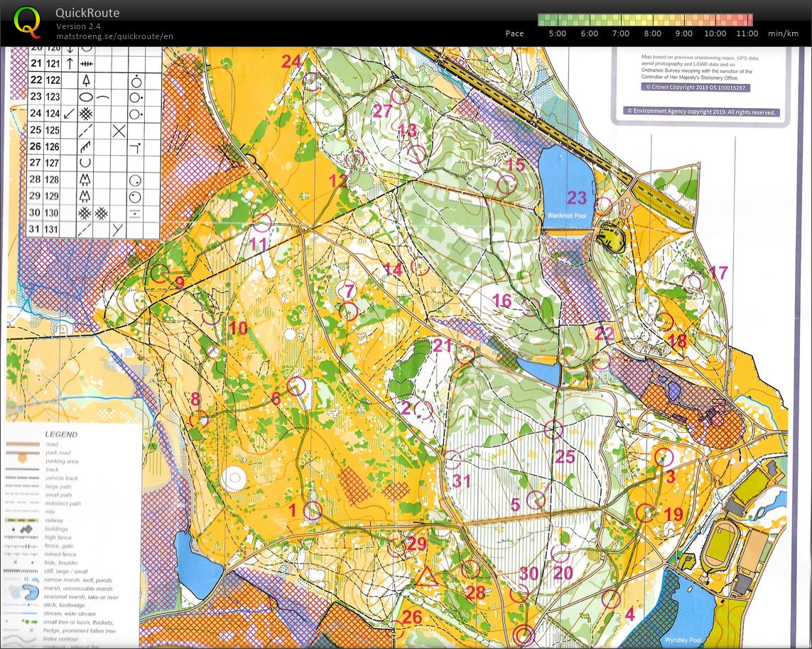Viewport: 812px width, 649px height.
Task: Click control number 28 on the map
Action: (x=475, y=592)
